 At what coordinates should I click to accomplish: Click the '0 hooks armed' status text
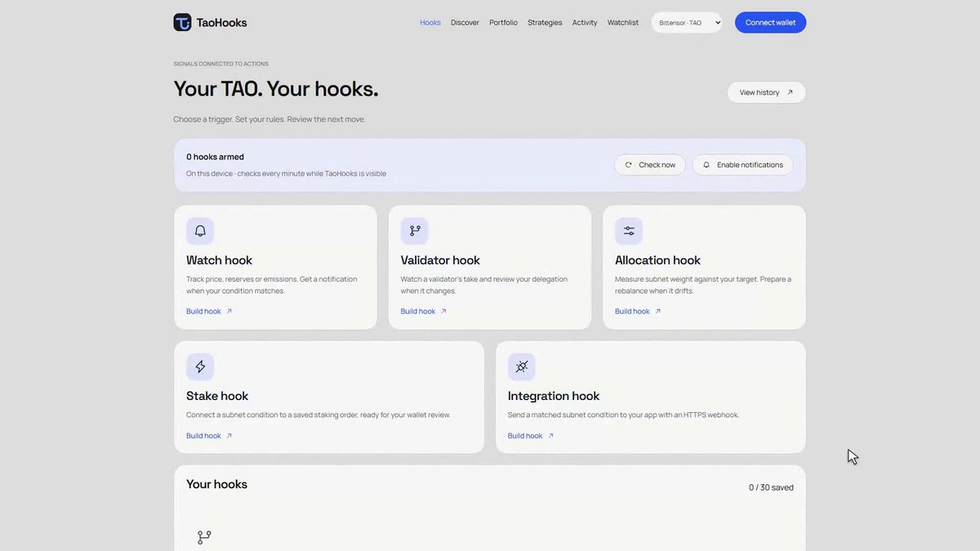point(215,157)
